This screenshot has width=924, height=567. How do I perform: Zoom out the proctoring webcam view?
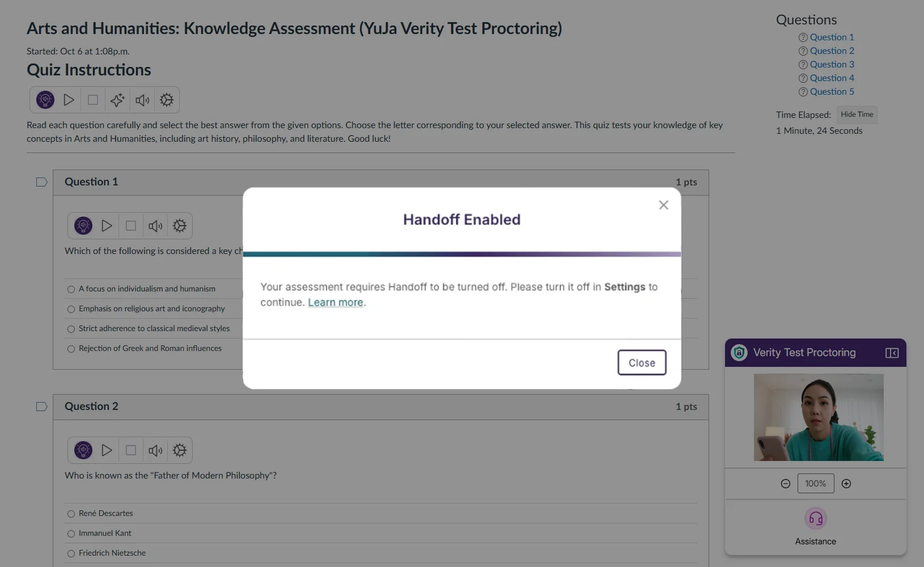click(786, 484)
